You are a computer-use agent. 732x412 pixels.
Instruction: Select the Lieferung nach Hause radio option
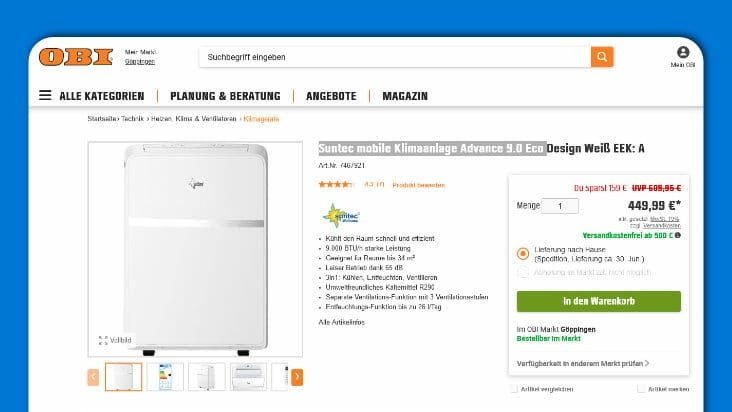click(x=523, y=253)
